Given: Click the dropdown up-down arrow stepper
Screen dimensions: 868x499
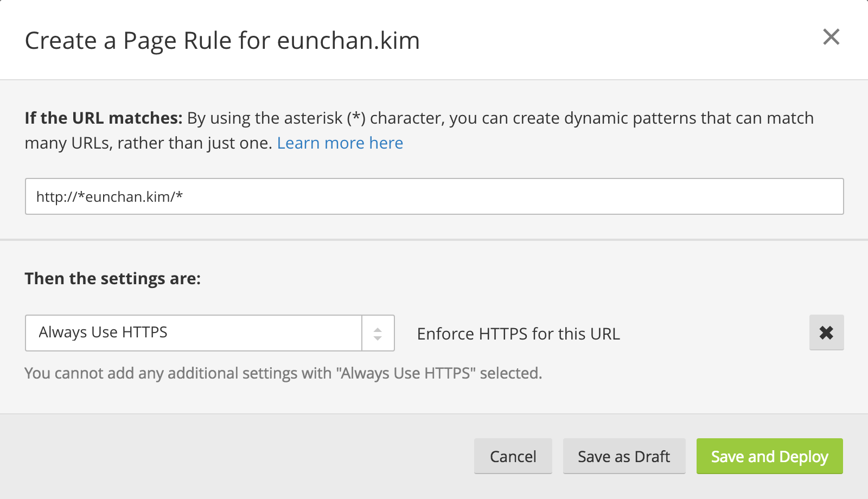Looking at the screenshot, I should click(x=378, y=333).
